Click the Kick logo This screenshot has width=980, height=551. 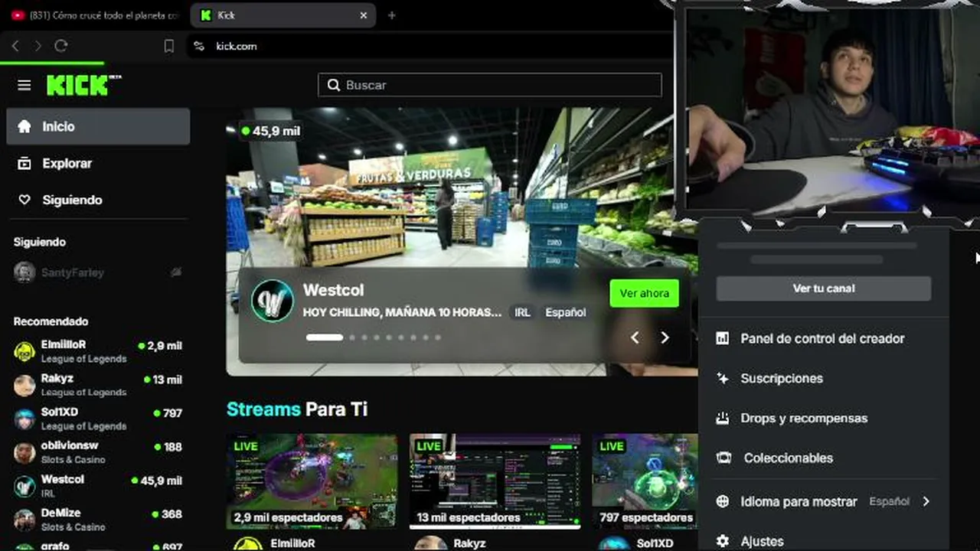click(x=83, y=85)
